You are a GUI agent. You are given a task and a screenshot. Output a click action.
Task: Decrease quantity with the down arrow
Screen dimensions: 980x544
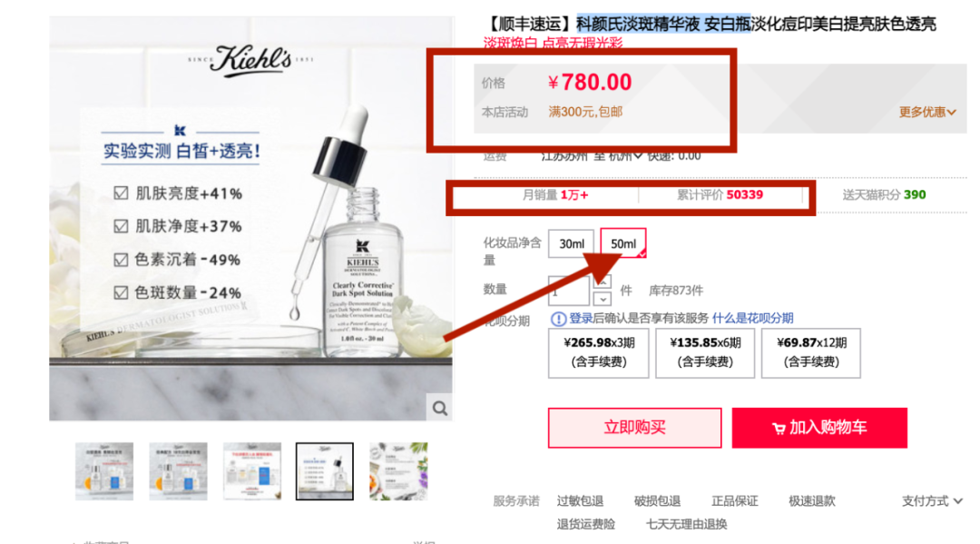tap(602, 299)
